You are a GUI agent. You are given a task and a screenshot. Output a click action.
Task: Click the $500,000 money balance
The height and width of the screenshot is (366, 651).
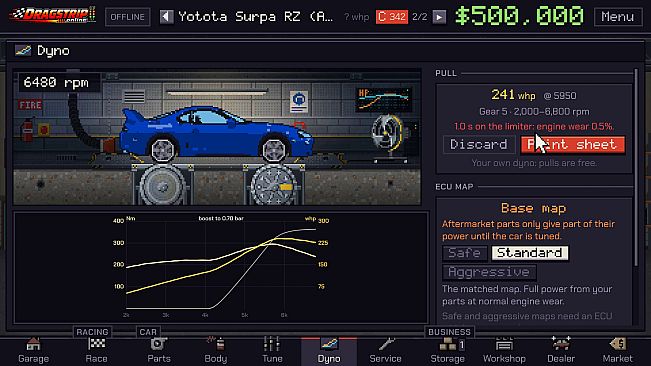pos(519,16)
